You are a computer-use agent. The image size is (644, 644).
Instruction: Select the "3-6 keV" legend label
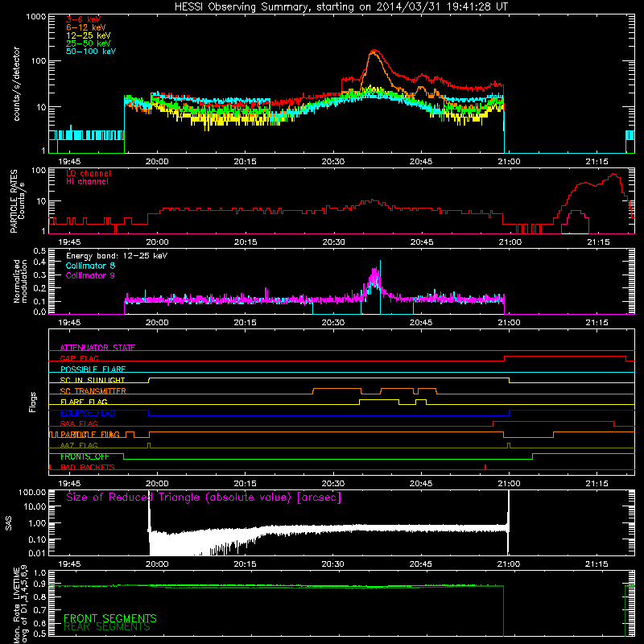pos(84,19)
